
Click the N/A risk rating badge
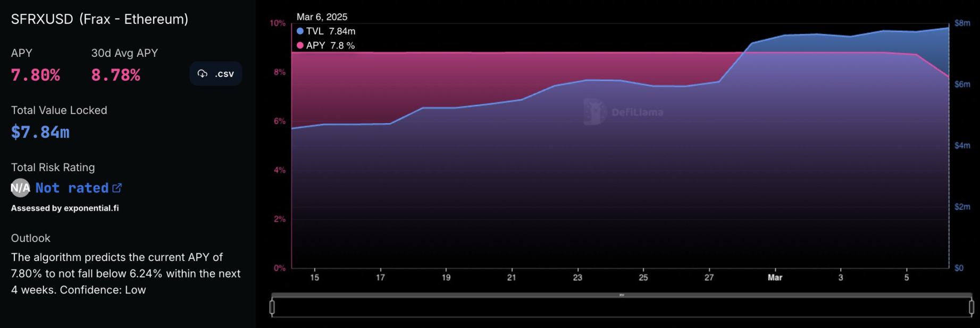[20, 188]
